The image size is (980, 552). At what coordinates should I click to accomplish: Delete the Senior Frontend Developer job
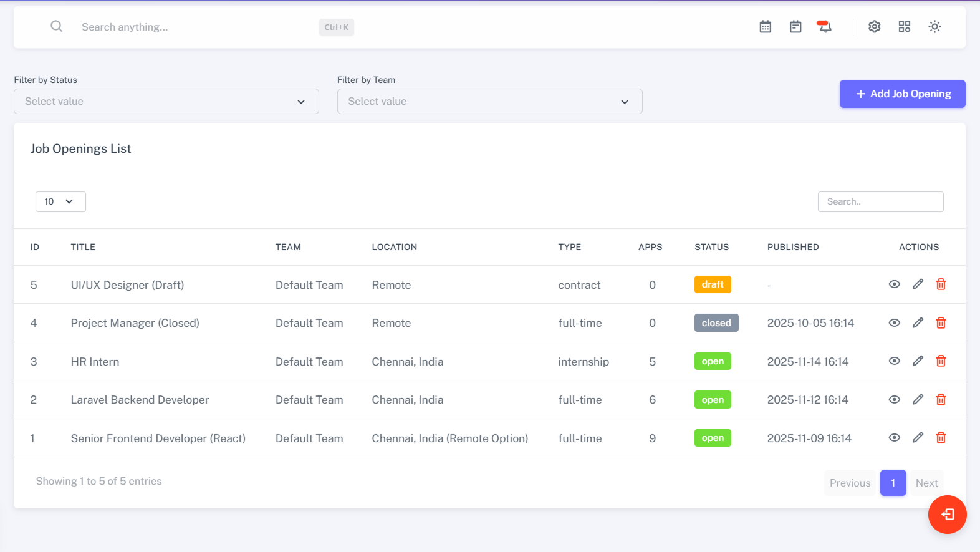[x=941, y=438]
